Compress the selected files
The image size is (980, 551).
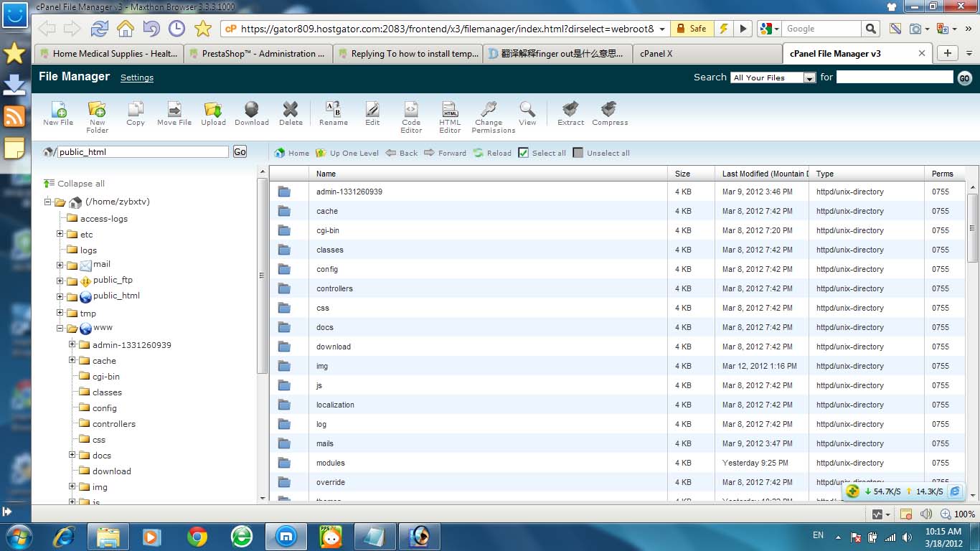tap(610, 113)
